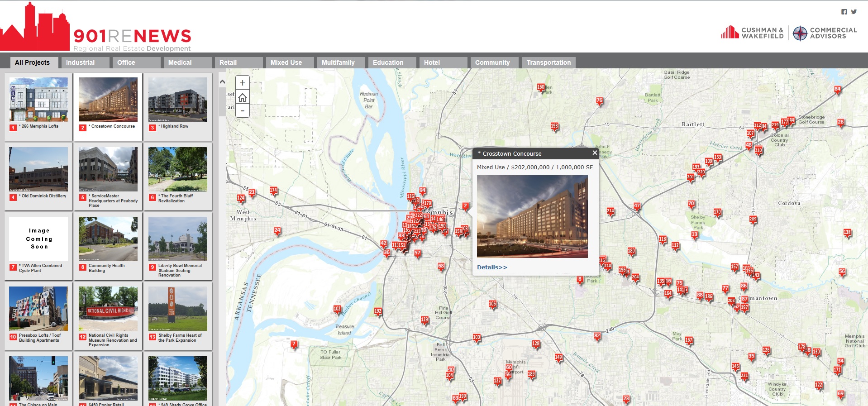Open the Twitter icon in header
868x406 pixels.
tap(854, 12)
